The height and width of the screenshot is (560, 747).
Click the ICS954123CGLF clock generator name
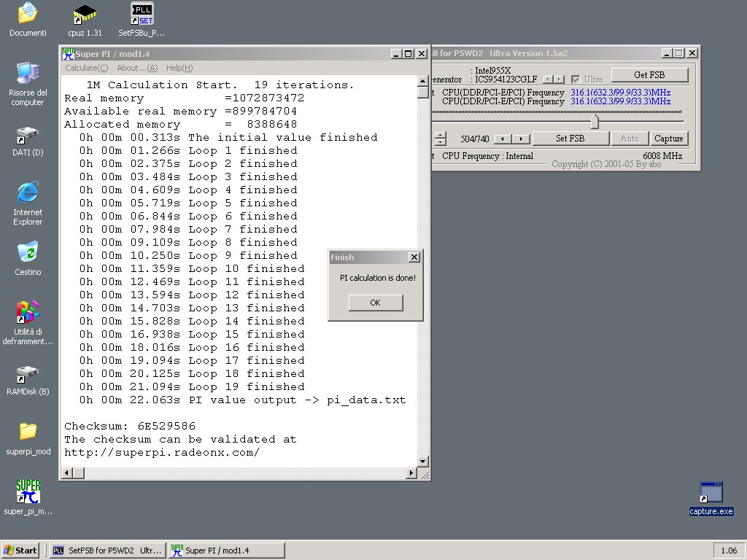point(506,79)
